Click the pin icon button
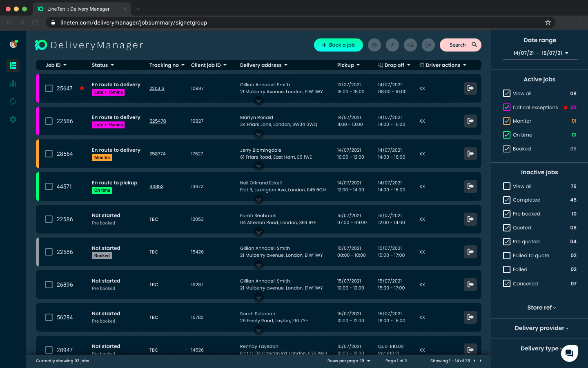 coord(392,45)
